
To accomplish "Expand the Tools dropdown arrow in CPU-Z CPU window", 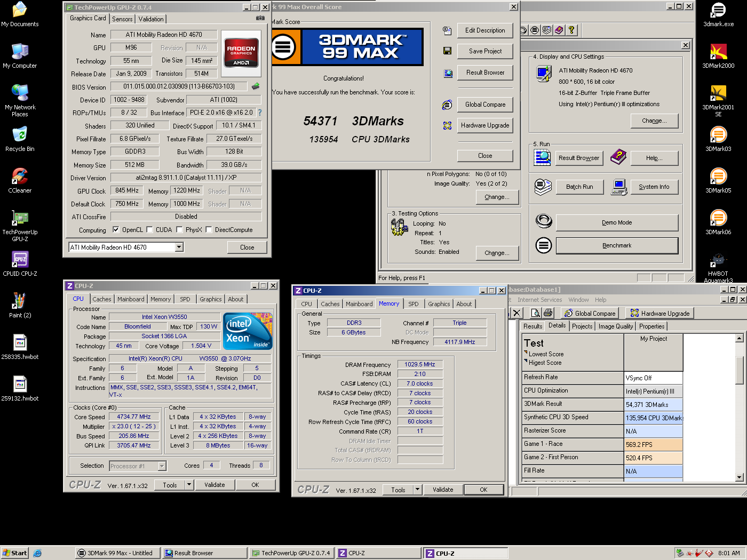I will (189, 485).
